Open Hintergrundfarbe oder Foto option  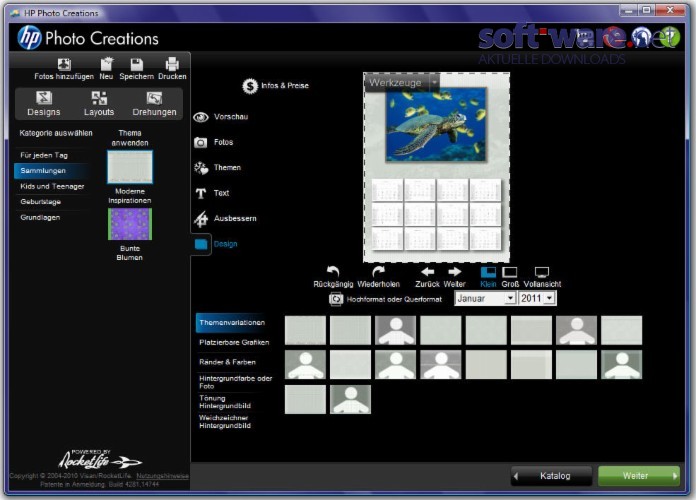(236, 382)
